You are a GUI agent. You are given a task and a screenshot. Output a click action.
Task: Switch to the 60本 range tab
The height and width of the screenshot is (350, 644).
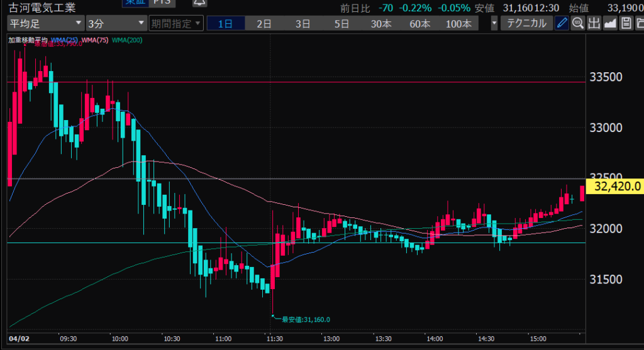pos(419,24)
